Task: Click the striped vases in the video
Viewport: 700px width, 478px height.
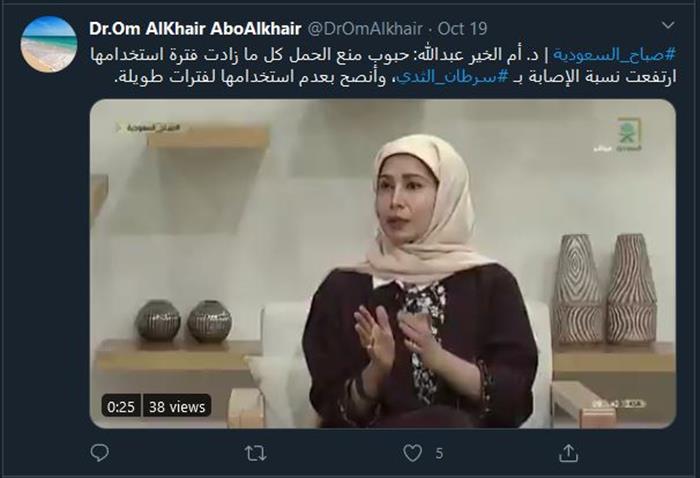Action: pyautogui.click(x=605, y=289)
